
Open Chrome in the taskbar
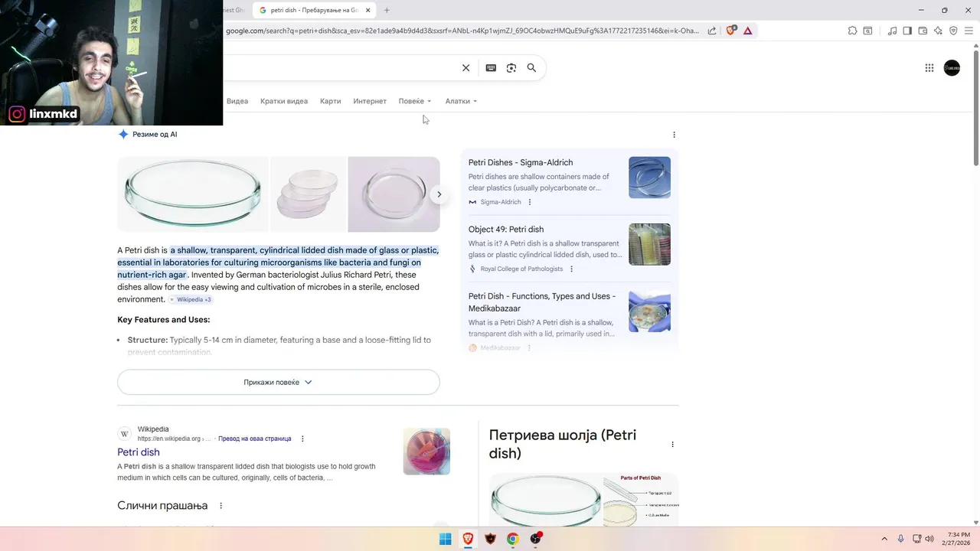(x=512, y=539)
